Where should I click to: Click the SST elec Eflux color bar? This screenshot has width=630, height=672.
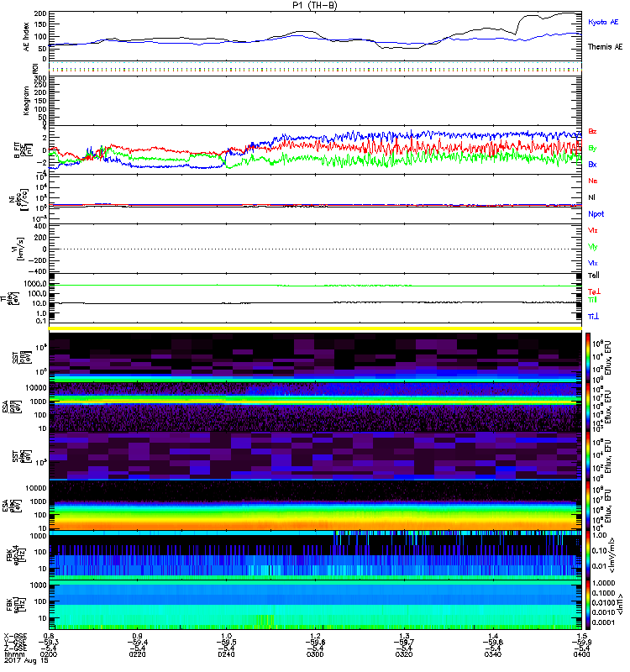[588, 456]
